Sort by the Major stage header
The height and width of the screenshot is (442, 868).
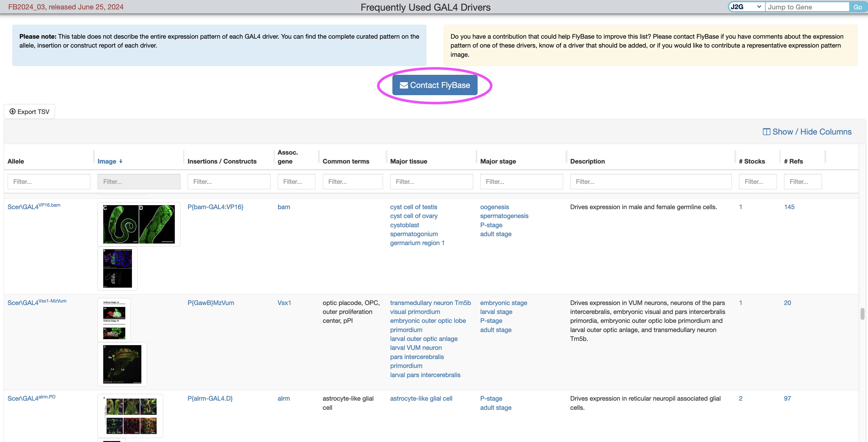point(498,161)
